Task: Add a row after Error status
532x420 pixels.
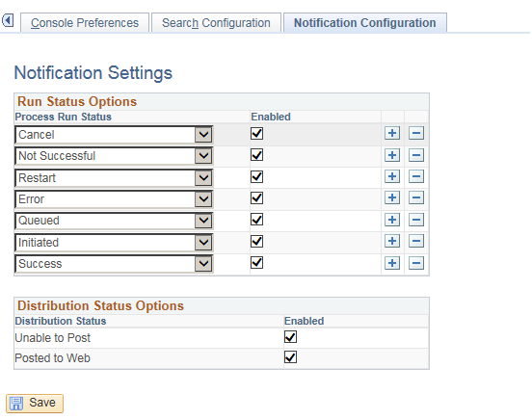Action: click(x=392, y=197)
